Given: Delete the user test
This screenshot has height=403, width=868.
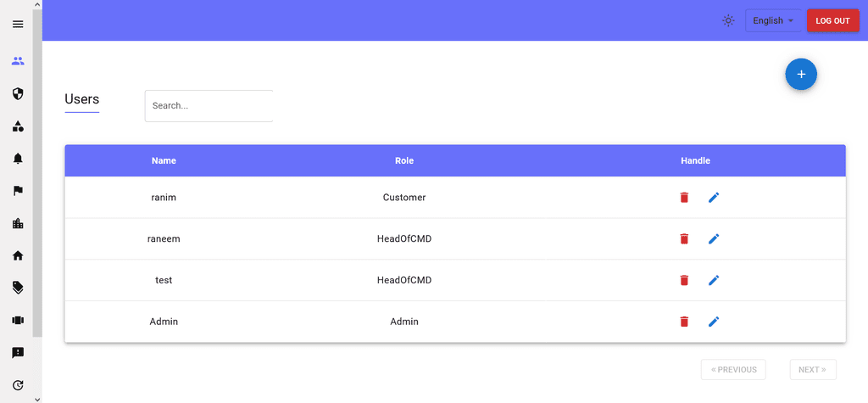Looking at the screenshot, I should tap(684, 281).
